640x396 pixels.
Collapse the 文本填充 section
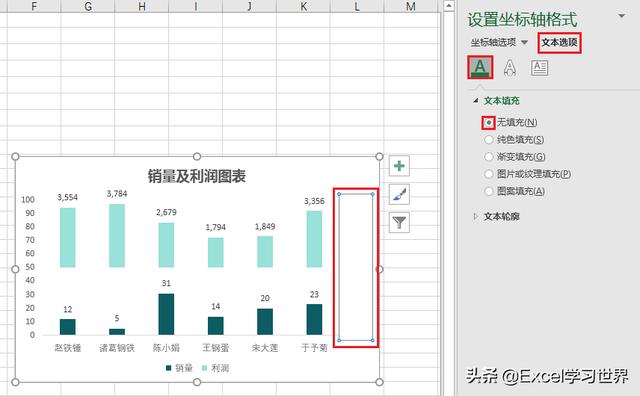(476, 100)
